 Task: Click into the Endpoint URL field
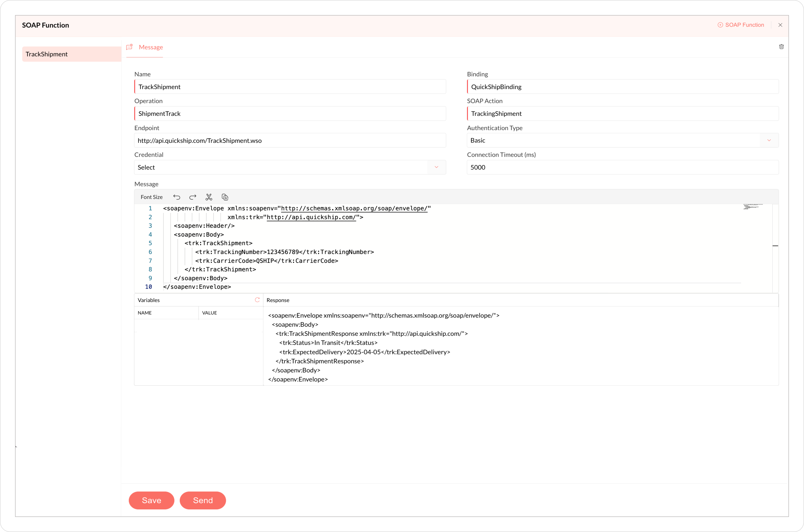click(290, 141)
